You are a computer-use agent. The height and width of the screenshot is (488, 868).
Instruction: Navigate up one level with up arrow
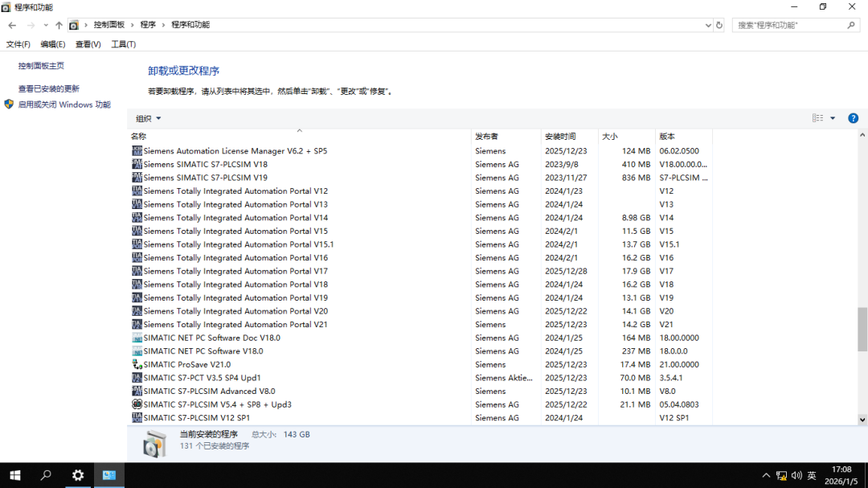pyautogui.click(x=59, y=25)
